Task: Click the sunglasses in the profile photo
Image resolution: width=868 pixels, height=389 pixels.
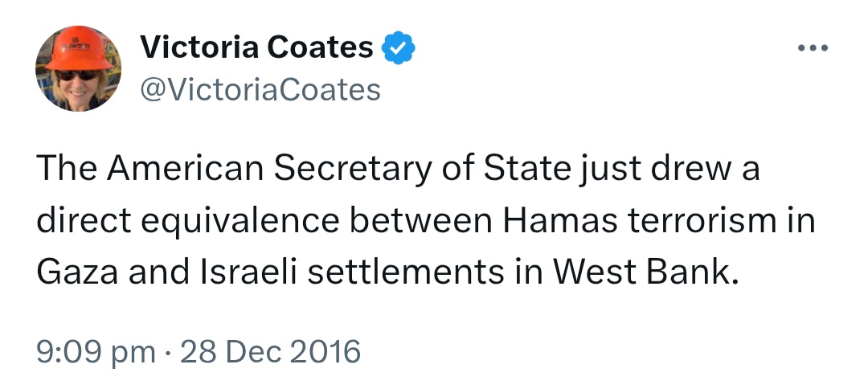Action: tap(76, 75)
